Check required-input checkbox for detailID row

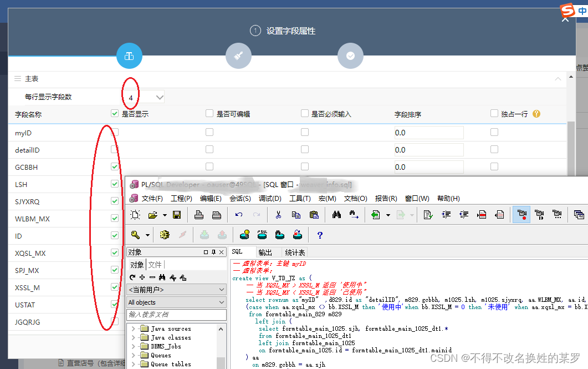pyautogui.click(x=305, y=149)
